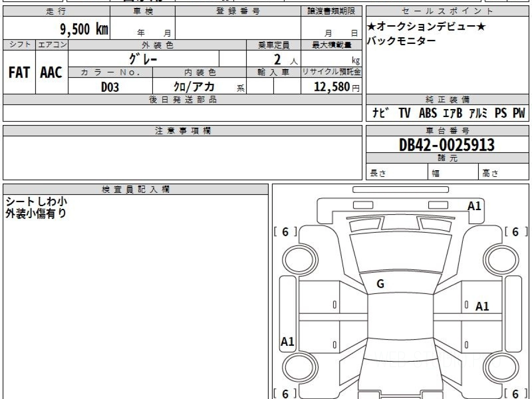
Task: Click the アルミ alloy wheel label
Action: pos(478,113)
